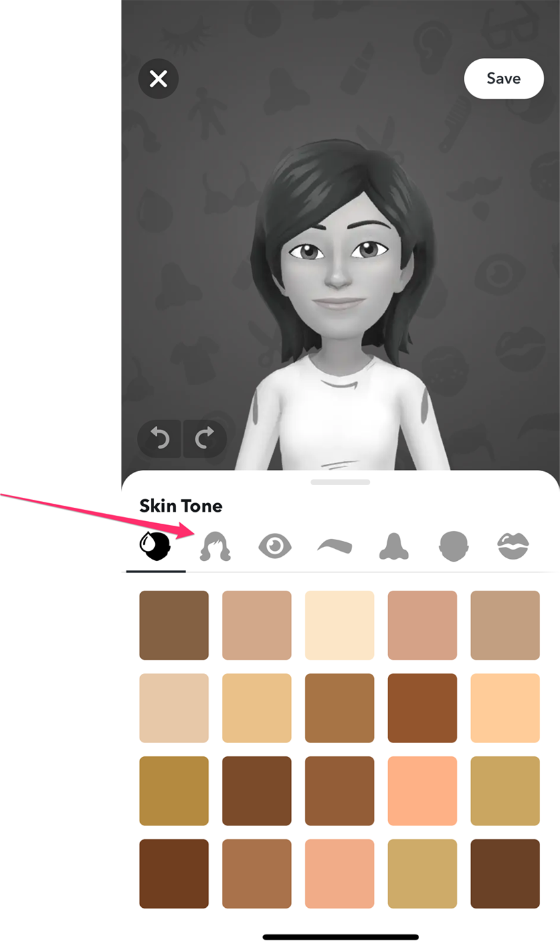Image resolution: width=560 pixels, height=949 pixels.
Task: Select the lips category icon
Action: coord(513,546)
